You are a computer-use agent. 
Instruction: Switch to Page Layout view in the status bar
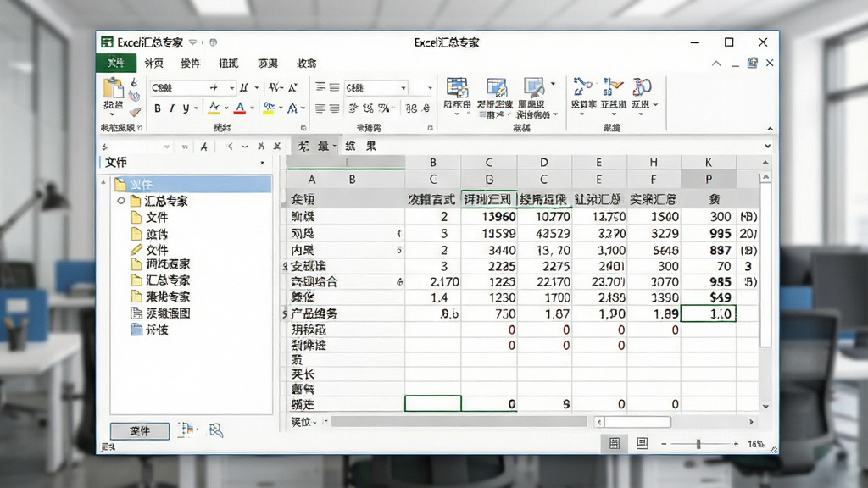[642, 443]
